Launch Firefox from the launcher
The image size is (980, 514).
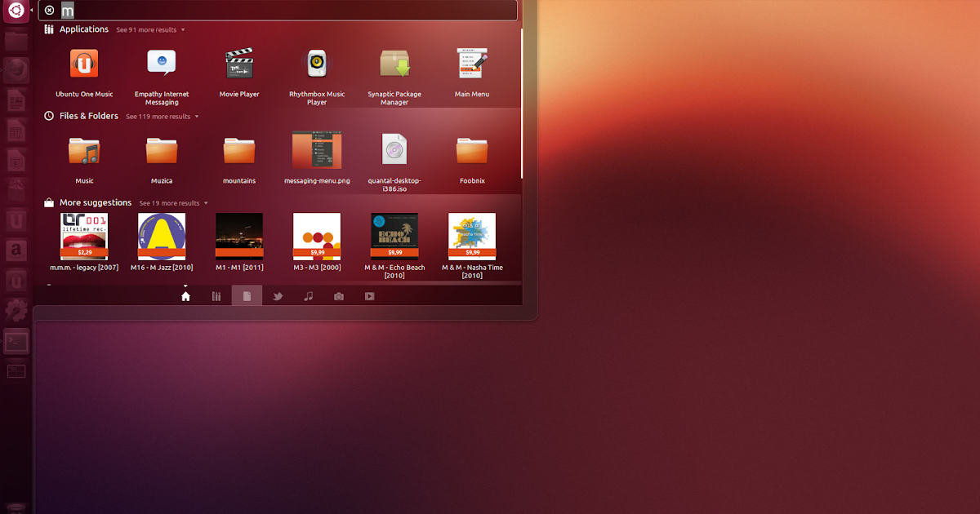[16, 71]
